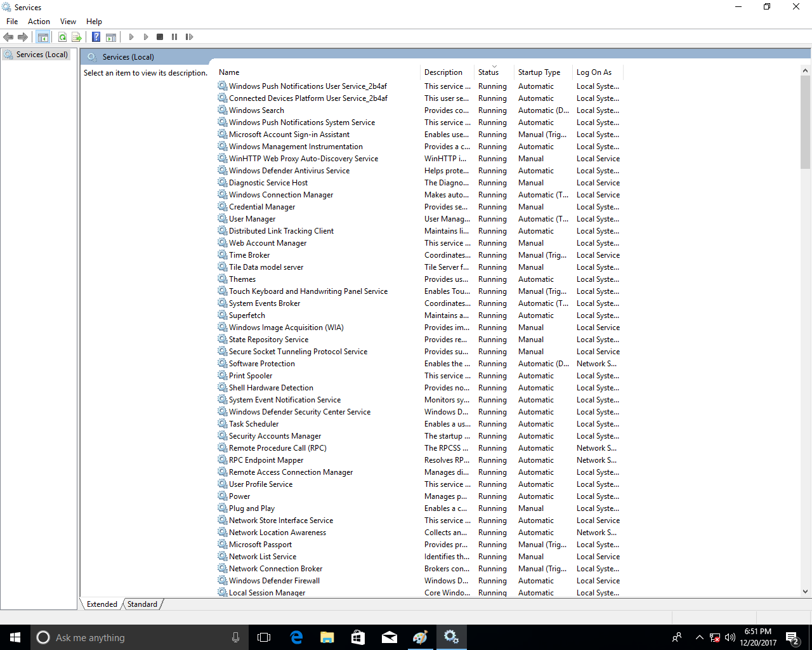This screenshot has width=812, height=650.
Task: Open Microsoft Edge from the taskbar
Action: click(296, 637)
